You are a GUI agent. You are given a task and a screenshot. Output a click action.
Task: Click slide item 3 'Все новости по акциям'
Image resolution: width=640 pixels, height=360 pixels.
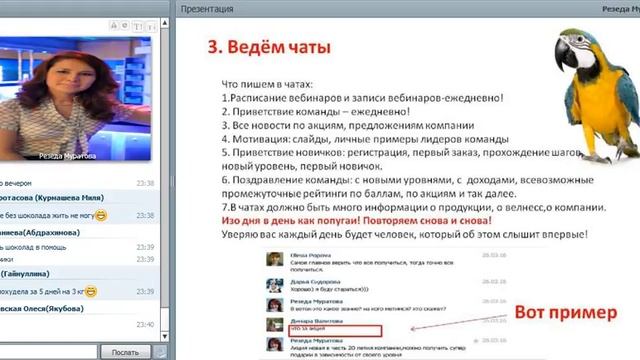348,125
